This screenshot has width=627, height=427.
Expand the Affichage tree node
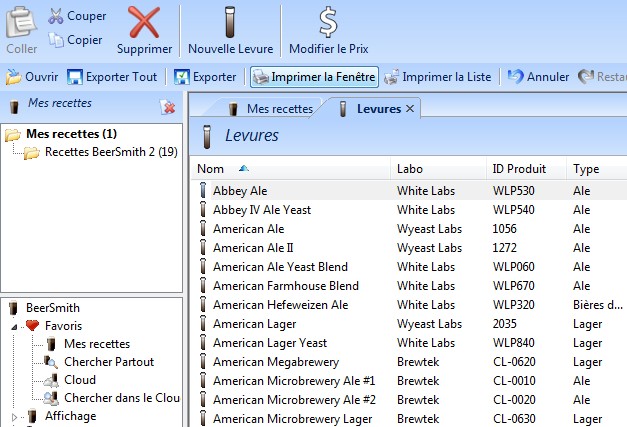pos(14,416)
